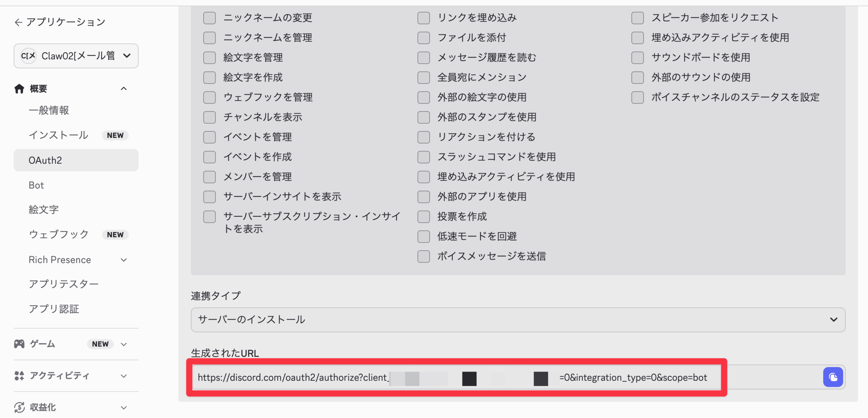The width and height of the screenshot is (868, 418).
Task: Enable the ウェブフックを管理 checkbox
Action: pyautogui.click(x=210, y=98)
